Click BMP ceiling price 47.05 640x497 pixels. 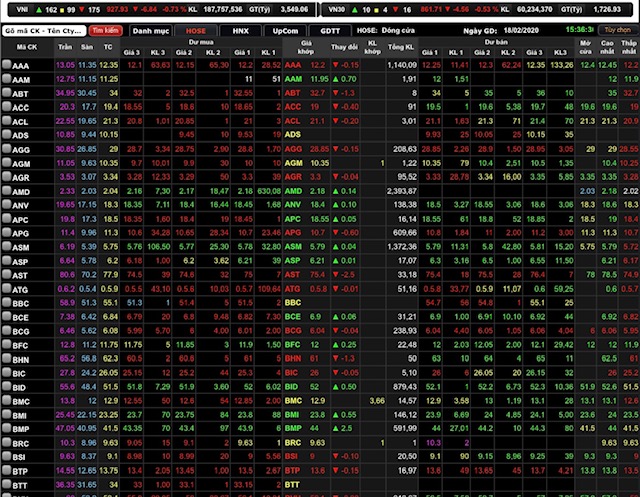[65, 428]
